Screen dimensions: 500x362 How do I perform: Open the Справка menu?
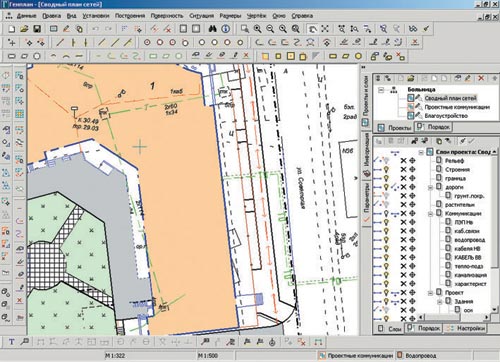click(x=302, y=16)
